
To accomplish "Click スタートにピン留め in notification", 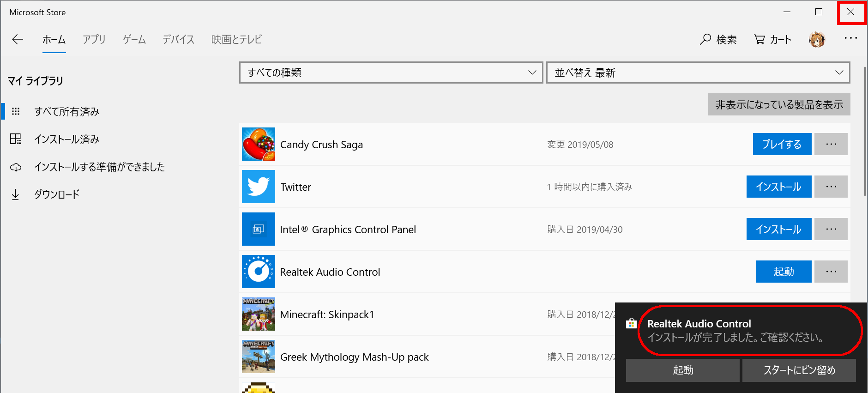I will [799, 370].
